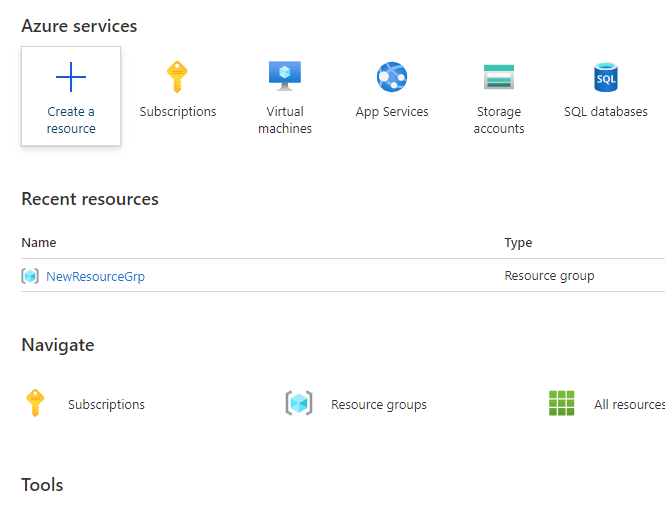This screenshot has height=525, width=665.
Task: Click the Type column header
Action: pos(518,243)
